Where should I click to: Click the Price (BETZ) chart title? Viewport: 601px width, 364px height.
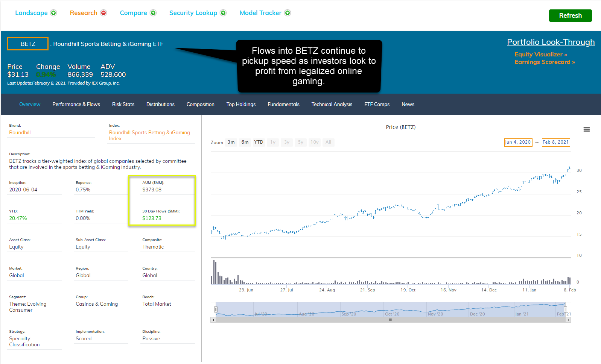point(401,127)
